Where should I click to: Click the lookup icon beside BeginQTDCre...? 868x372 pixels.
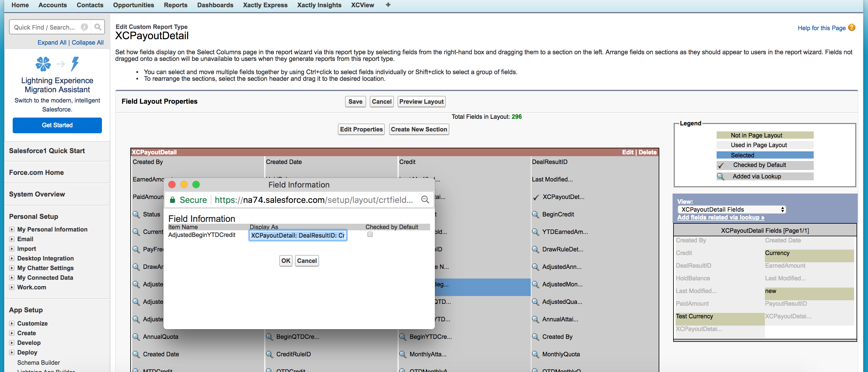click(x=269, y=337)
